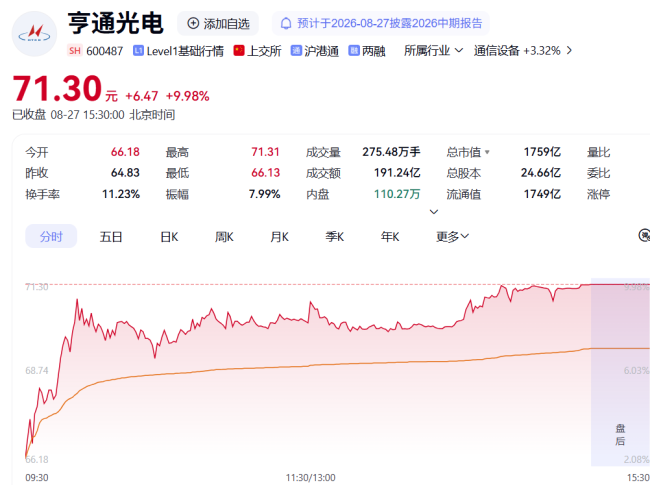The image size is (650, 485).
Task: Switch to the 五日 chart tab
Action: point(111,237)
